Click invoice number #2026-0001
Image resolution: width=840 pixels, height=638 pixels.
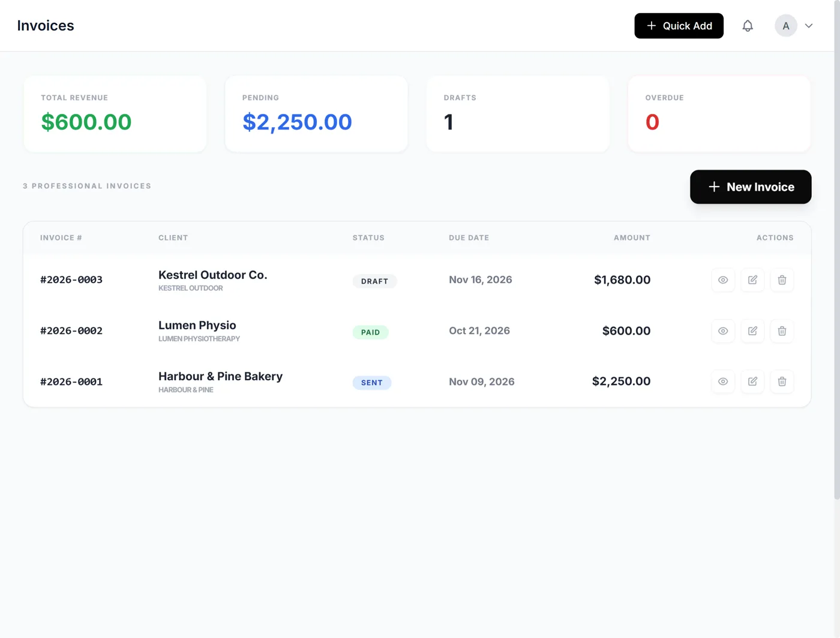(x=71, y=382)
